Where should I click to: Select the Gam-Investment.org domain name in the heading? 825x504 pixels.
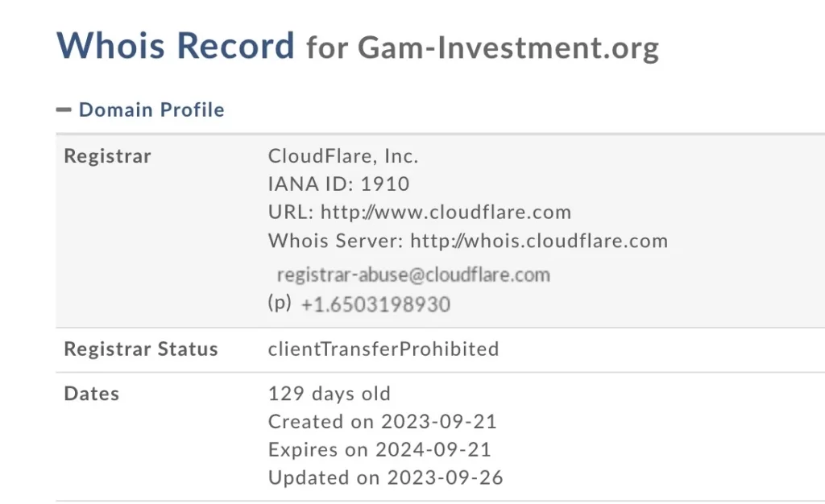[508, 48]
